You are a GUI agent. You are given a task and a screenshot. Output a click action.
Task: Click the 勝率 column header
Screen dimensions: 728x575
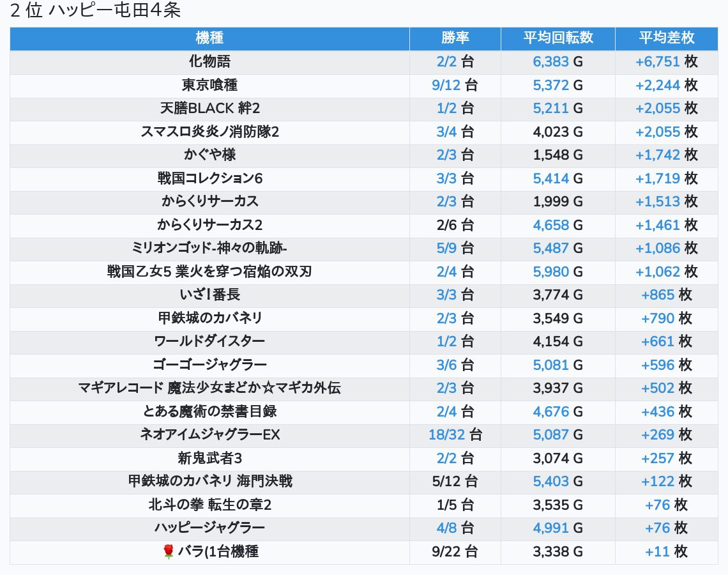pos(455,38)
